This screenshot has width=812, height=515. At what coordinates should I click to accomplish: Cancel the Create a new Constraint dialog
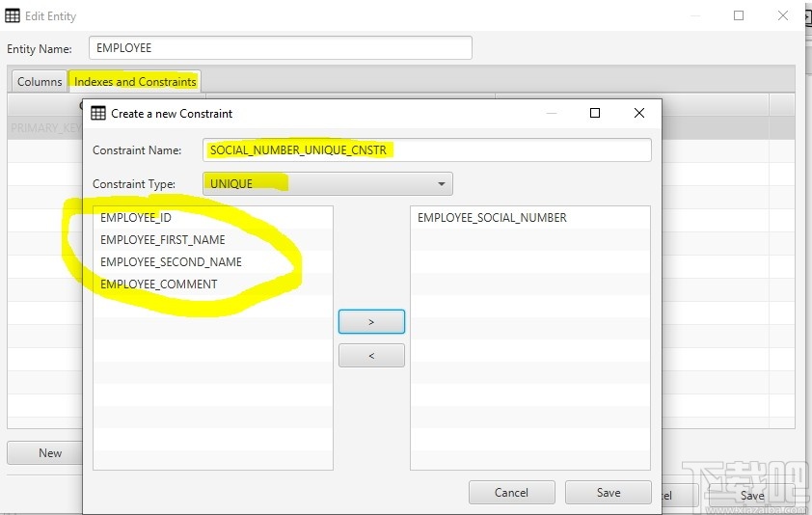point(512,492)
